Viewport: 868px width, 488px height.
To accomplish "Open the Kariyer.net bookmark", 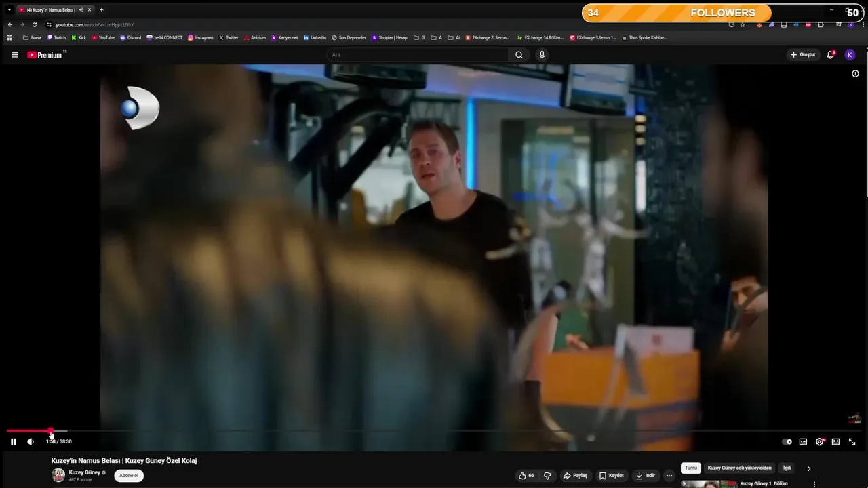I will tap(284, 37).
